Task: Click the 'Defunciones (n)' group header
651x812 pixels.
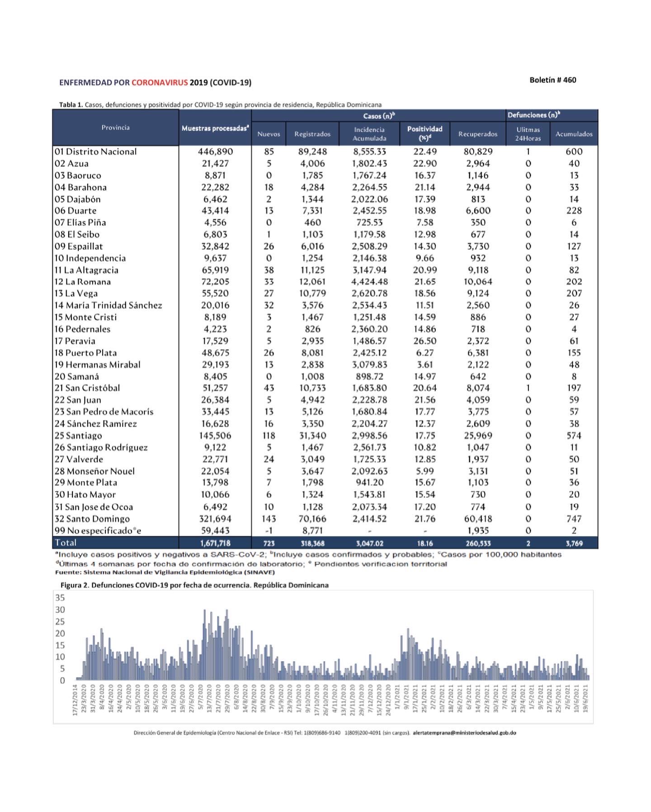Action: tap(534, 115)
